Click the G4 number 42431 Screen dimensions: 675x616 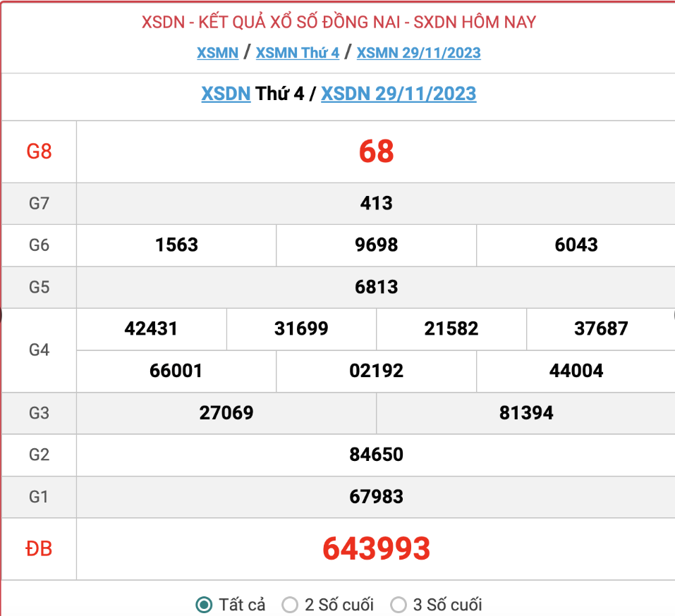coord(151,328)
